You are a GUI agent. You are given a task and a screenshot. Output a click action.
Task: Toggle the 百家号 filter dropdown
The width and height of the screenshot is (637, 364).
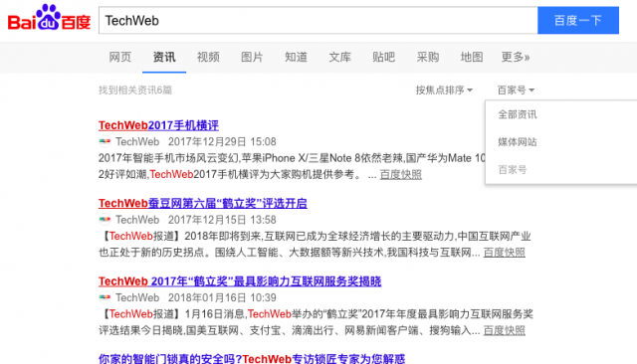point(516,91)
